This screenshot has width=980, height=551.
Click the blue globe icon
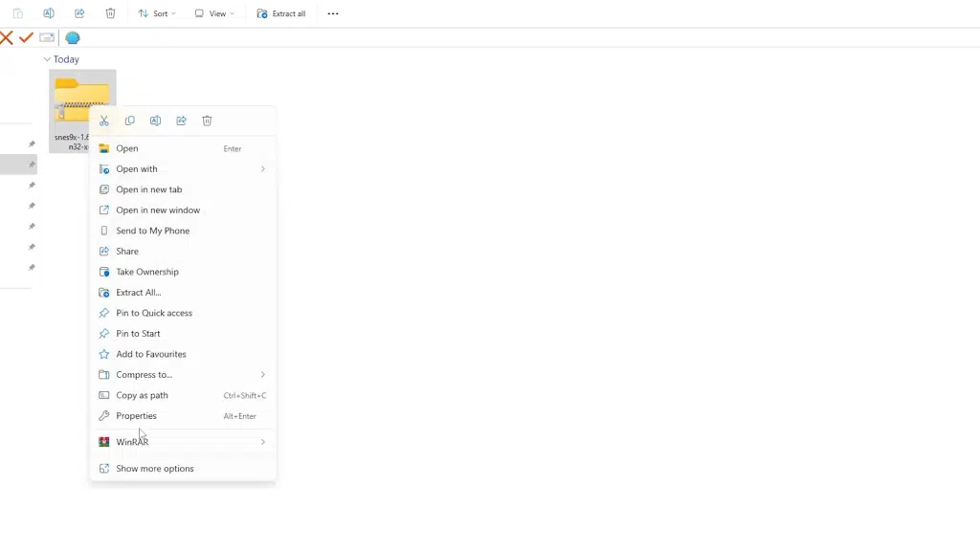pos(73,38)
